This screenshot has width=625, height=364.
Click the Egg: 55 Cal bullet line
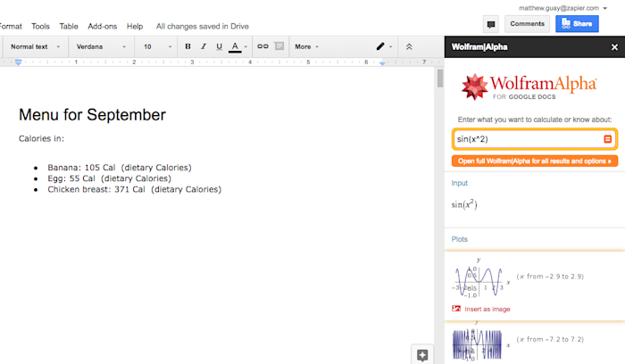[109, 178]
